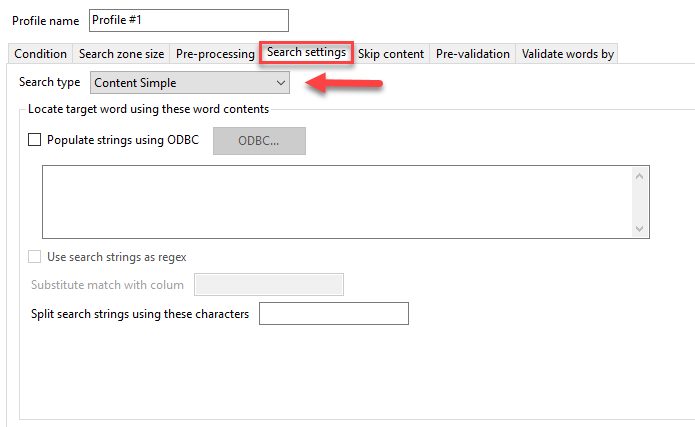Image resolution: width=695 pixels, height=427 pixels.
Task: Click the Profile name text field
Action: point(188,20)
